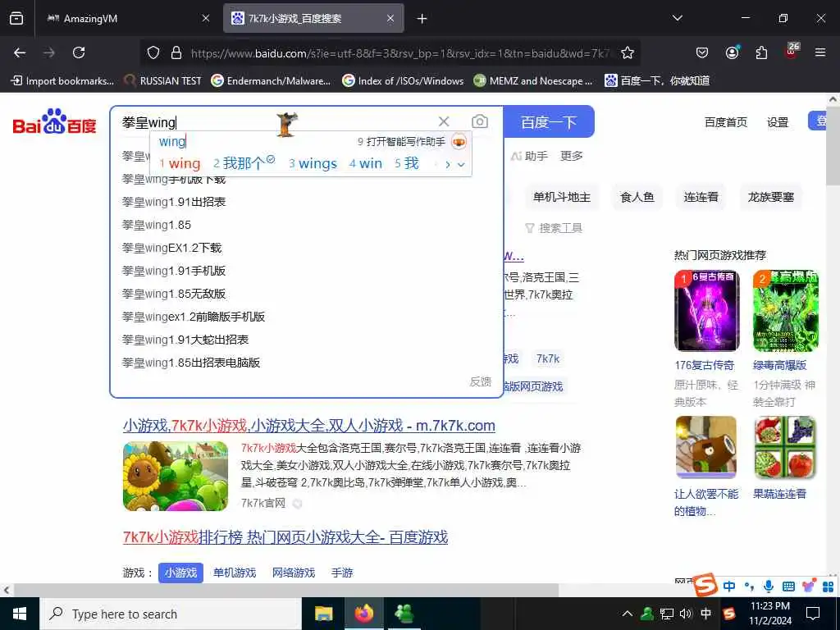This screenshot has height=630, width=840.
Task: Open the Firefox hamburger menu
Action: [820, 52]
